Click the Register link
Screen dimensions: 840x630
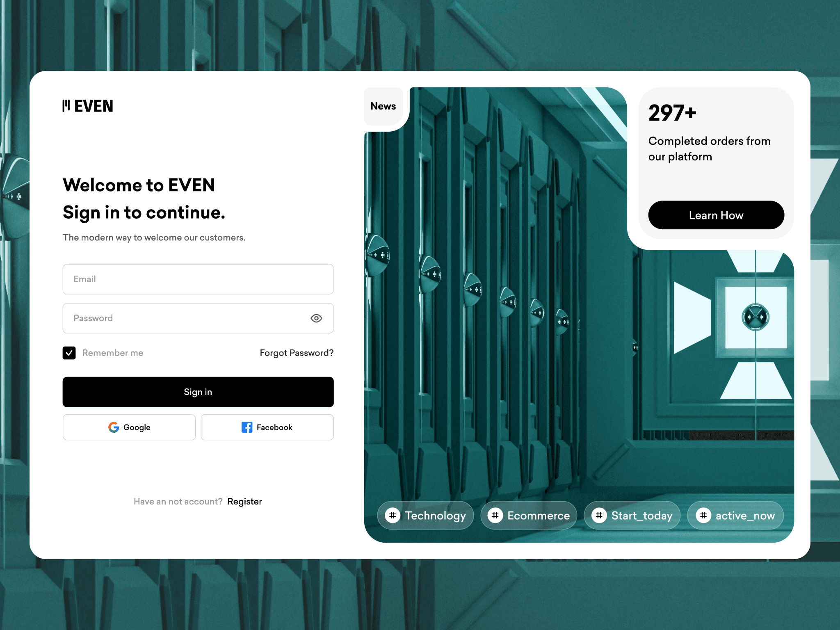tap(245, 502)
